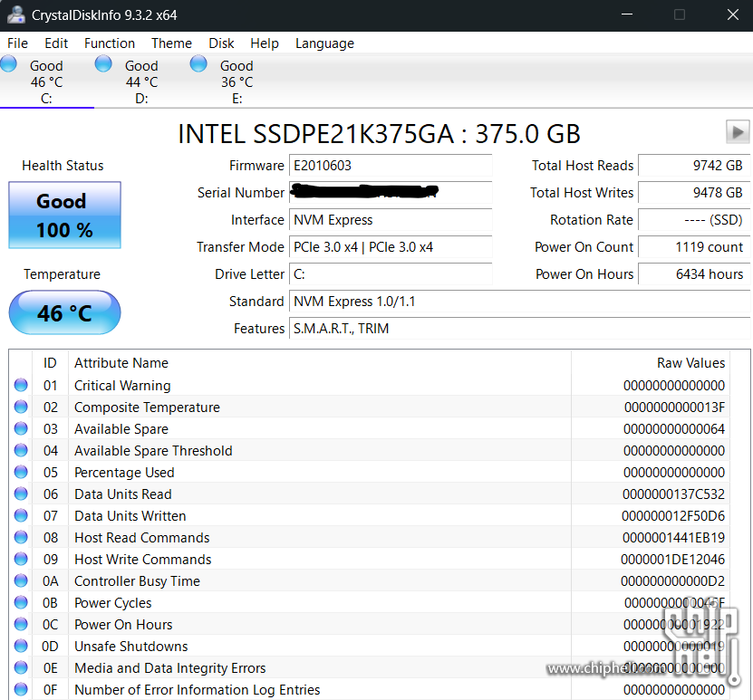The width and height of the screenshot is (753, 700).
Task: Select the E: drive tab
Action: 237,82
